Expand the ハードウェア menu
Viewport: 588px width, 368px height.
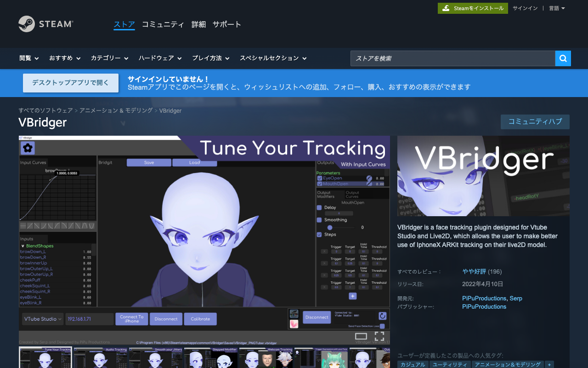pyautogui.click(x=160, y=58)
